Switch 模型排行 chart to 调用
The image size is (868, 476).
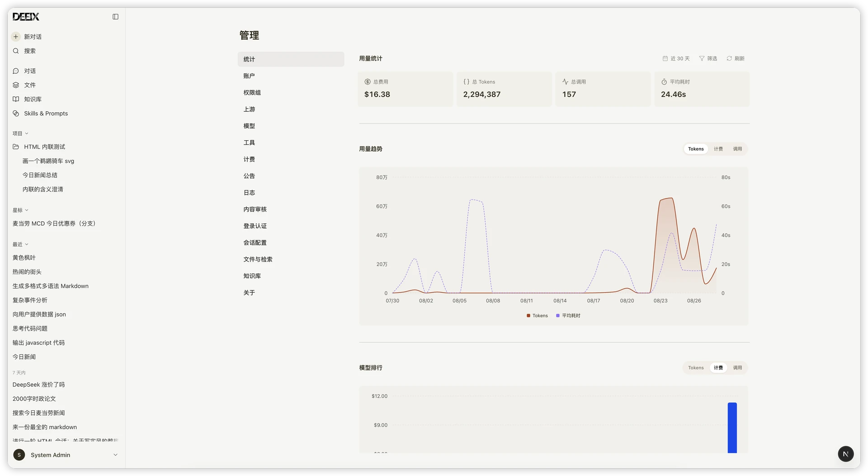tap(737, 368)
